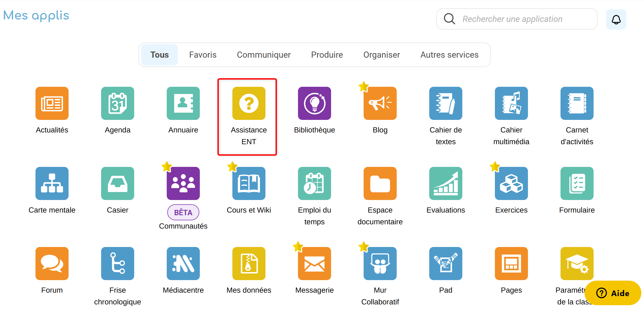Open the Annuaire directory icon
The width and height of the screenshot is (644, 310).
(183, 103)
